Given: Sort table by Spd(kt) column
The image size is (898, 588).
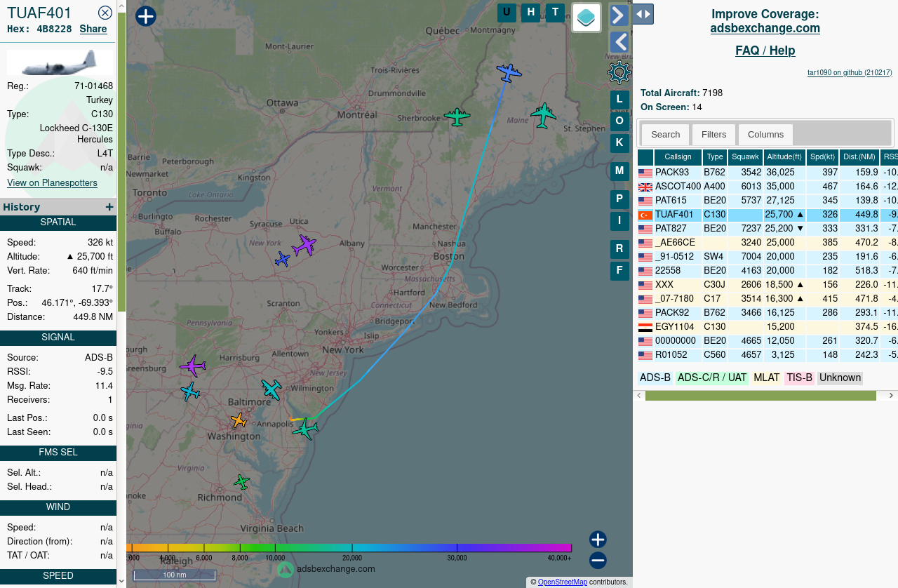Looking at the screenshot, I should point(822,157).
